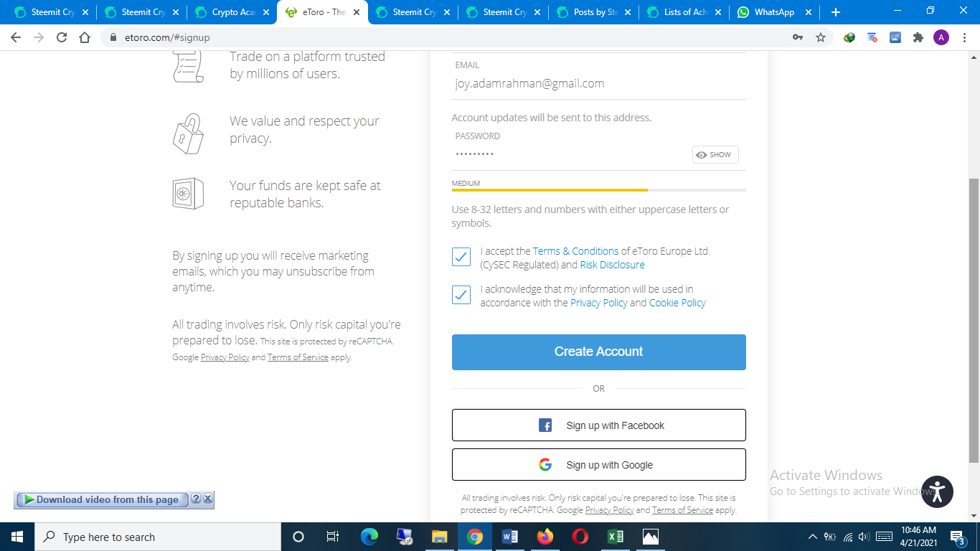Open the Terms & Conditions link
This screenshot has width=980, height=551.
coord(575,251)
